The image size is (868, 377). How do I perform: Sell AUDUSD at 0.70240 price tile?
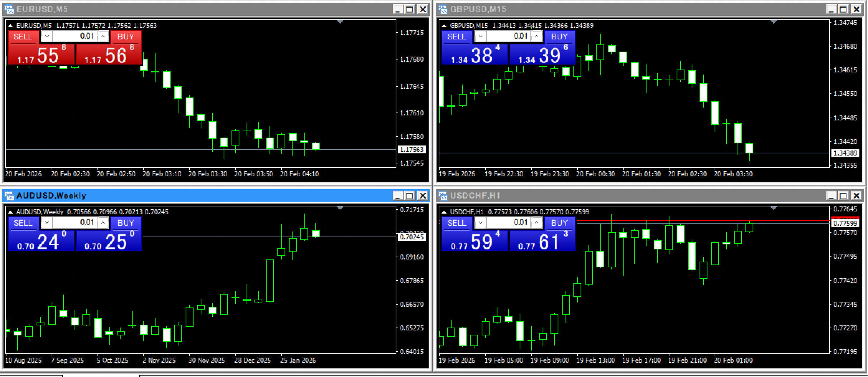(x=41, y=240)
